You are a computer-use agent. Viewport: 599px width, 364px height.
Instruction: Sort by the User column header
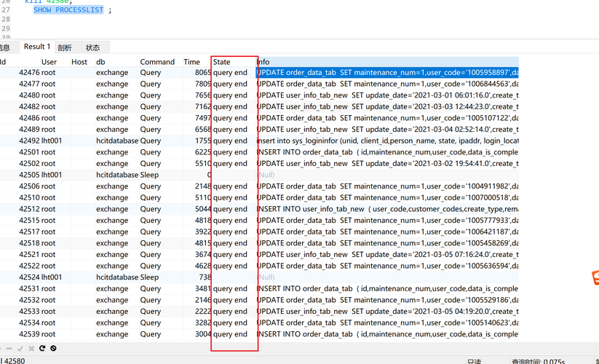point(49,62)
